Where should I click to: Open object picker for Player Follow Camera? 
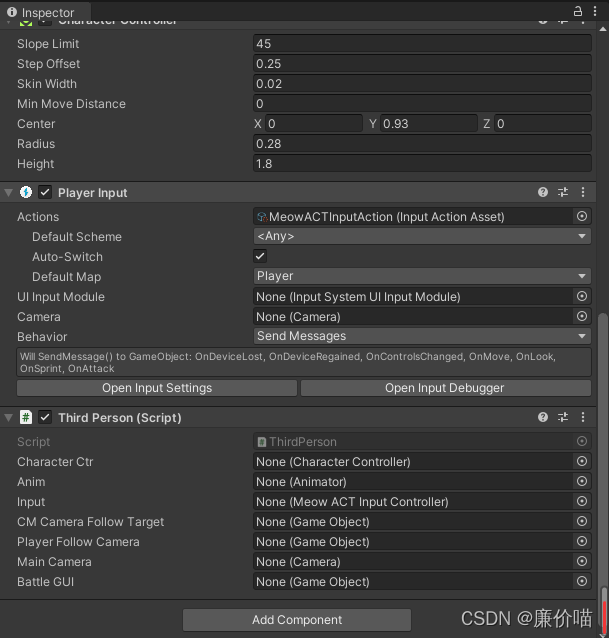pos(582,541)
